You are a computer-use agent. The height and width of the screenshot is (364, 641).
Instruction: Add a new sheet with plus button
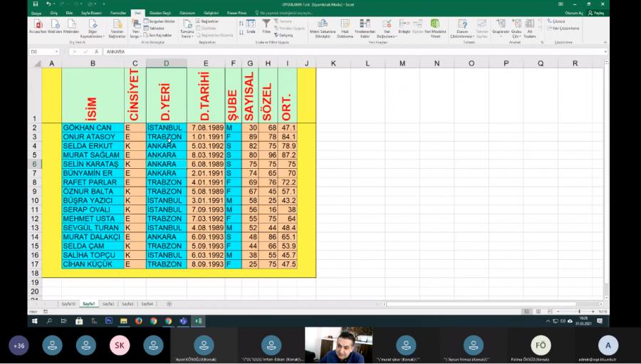click(169, 303)
